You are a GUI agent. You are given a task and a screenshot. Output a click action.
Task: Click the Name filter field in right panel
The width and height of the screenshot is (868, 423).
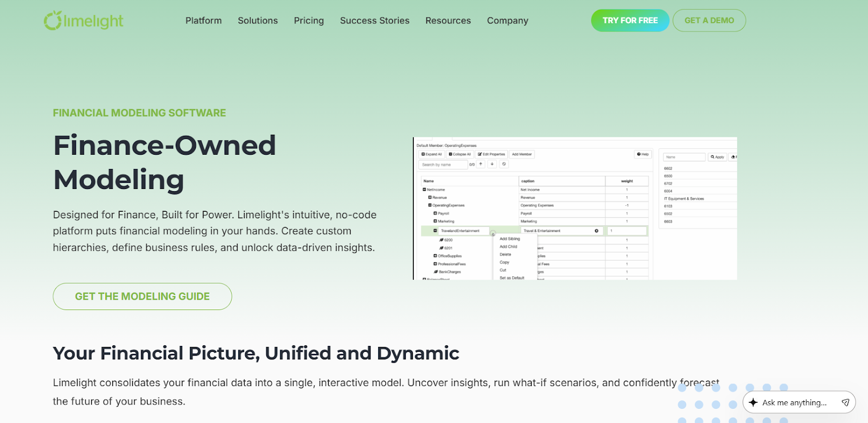tap(684, 157)
